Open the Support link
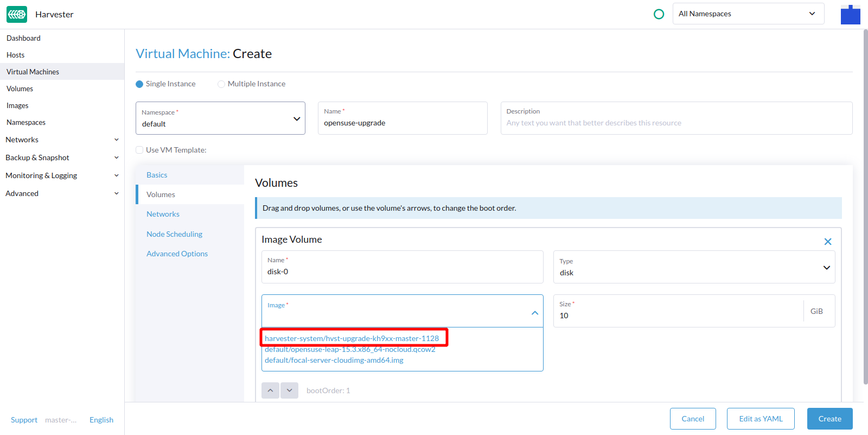 click(x=24, y=420)
